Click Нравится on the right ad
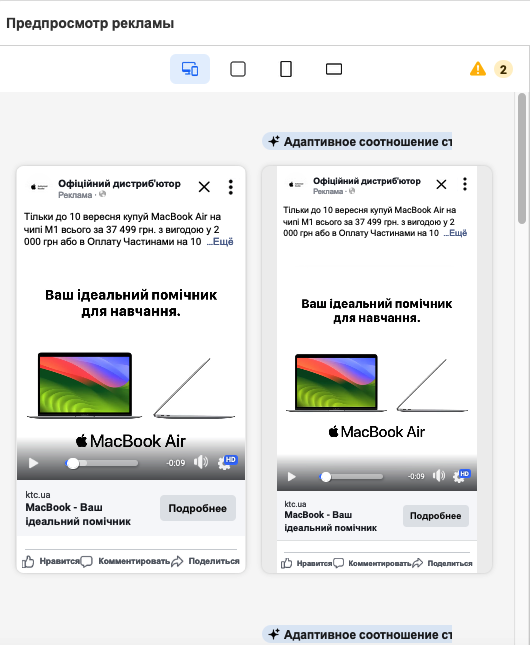Image resolution: width=530 pixels, height=645 pixels. click(306, 563)
